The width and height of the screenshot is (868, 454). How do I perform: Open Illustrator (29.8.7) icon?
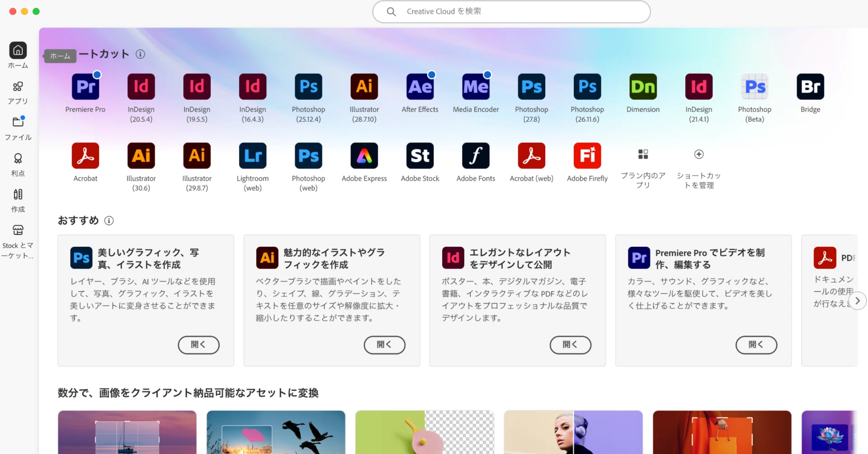197,155
